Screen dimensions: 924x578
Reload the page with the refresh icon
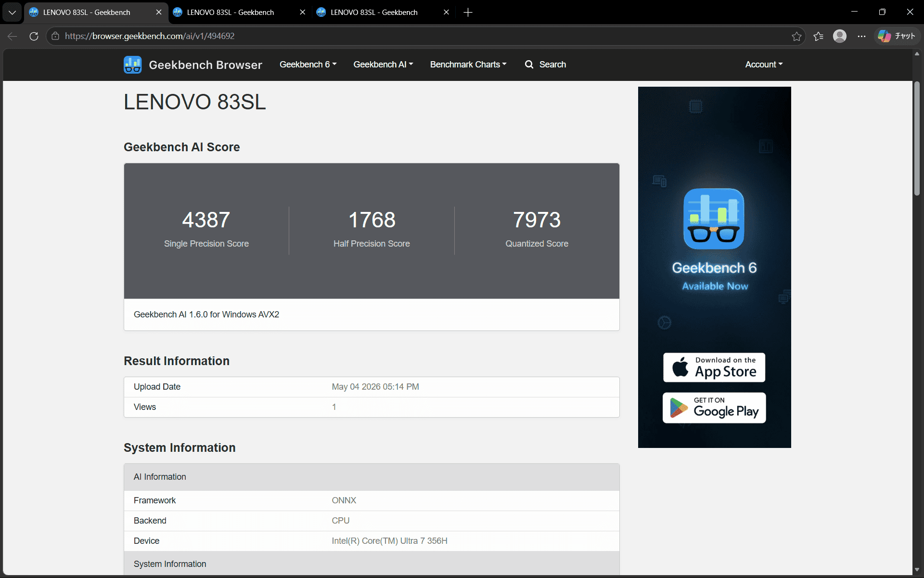34,36
